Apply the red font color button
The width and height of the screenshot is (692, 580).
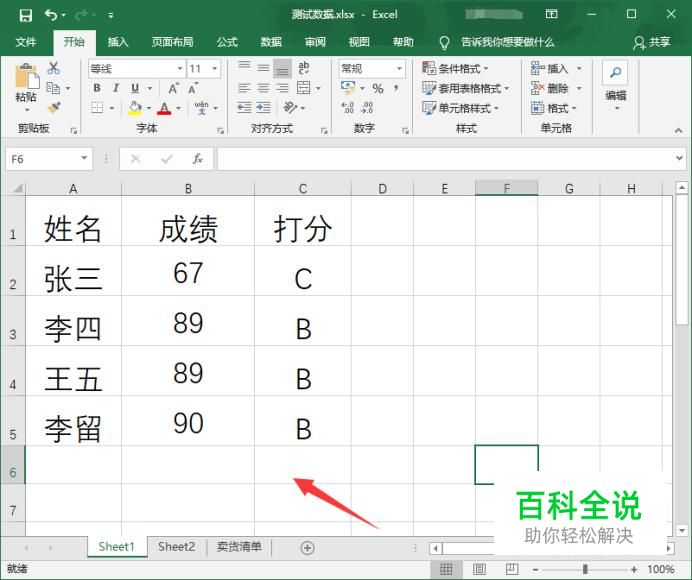pos(164,108)
